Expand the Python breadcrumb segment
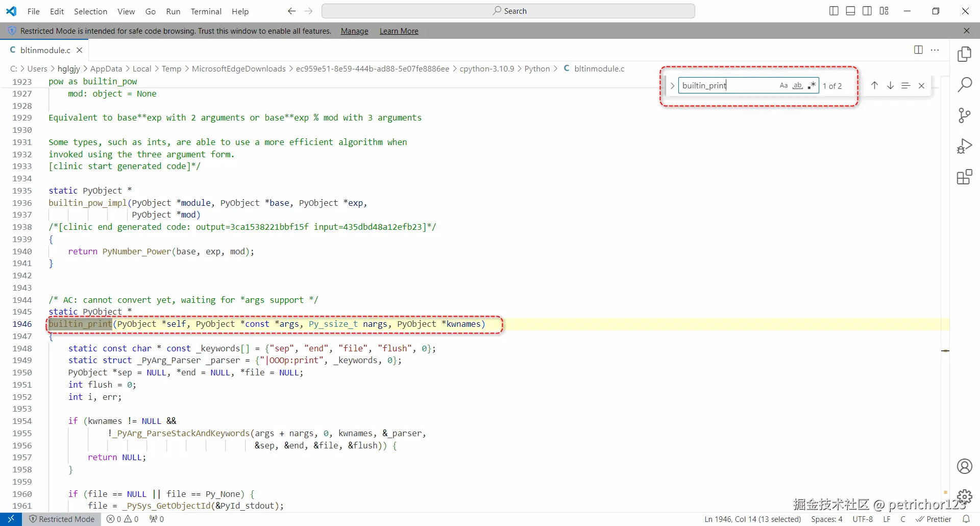 coord(537,68)
